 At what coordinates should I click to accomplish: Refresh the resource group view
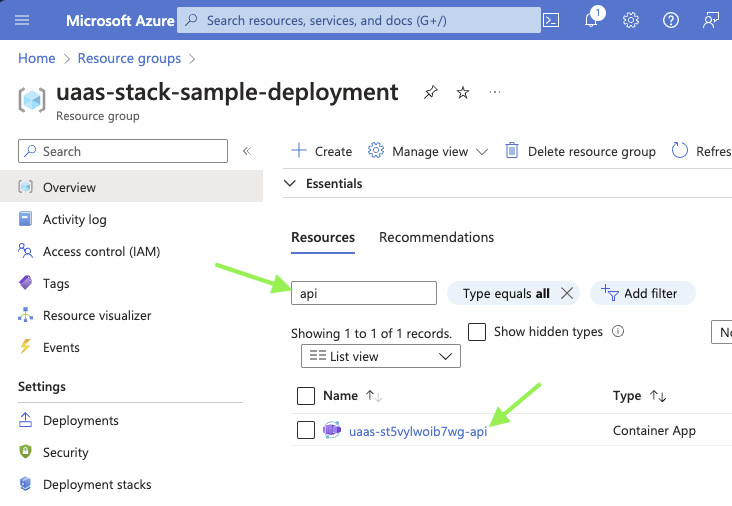click(x=701, y=151)
